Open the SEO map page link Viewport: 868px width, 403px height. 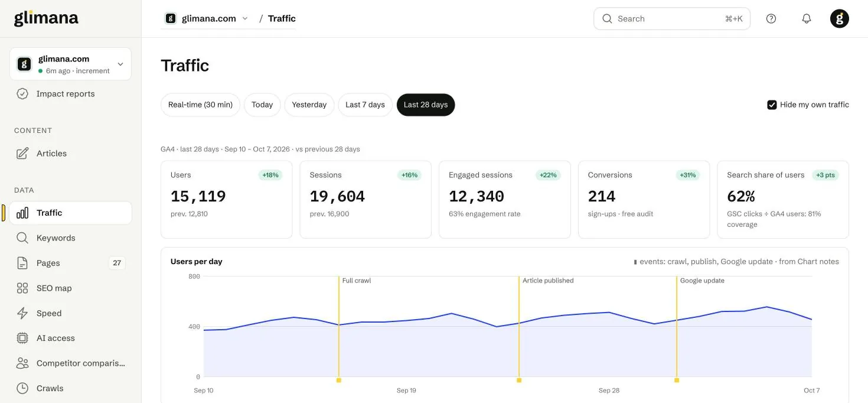[x=70, y=288]
